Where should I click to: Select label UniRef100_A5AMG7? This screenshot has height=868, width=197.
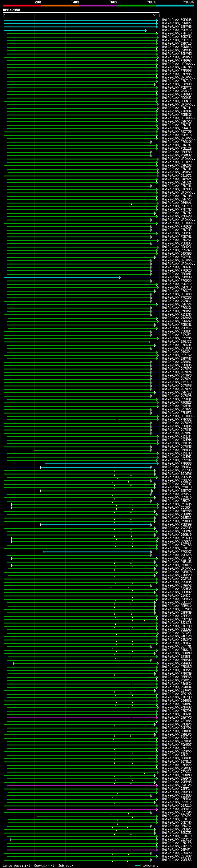(x=177, y=467)
